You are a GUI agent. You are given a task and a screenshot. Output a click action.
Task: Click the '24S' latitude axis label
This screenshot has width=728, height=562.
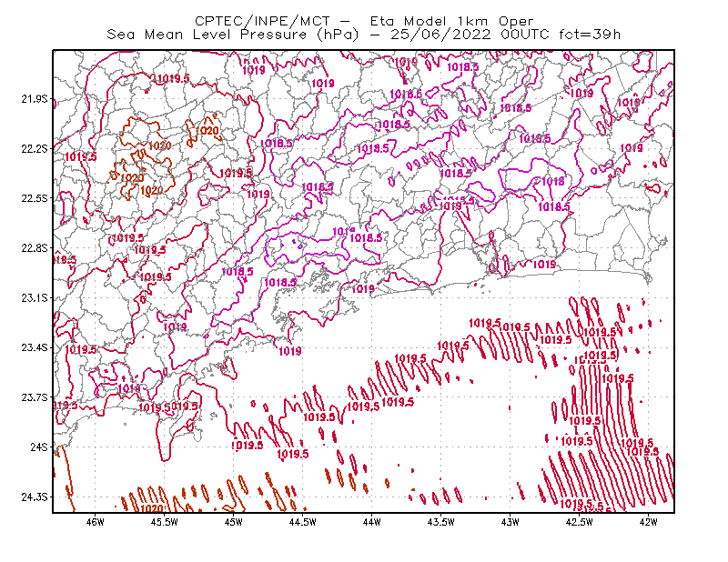tap(39, 447)
